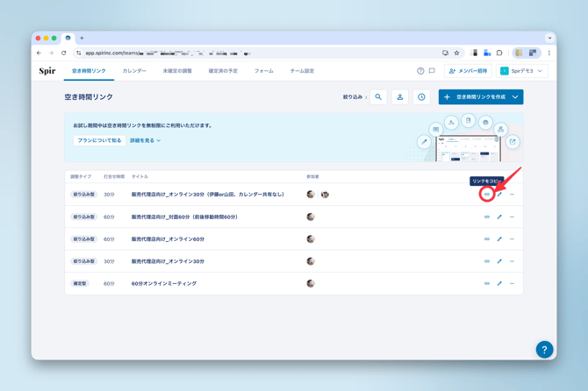Screen dimensions: 588x391
Task: Click the プランについて知る button
Action: 97,140
